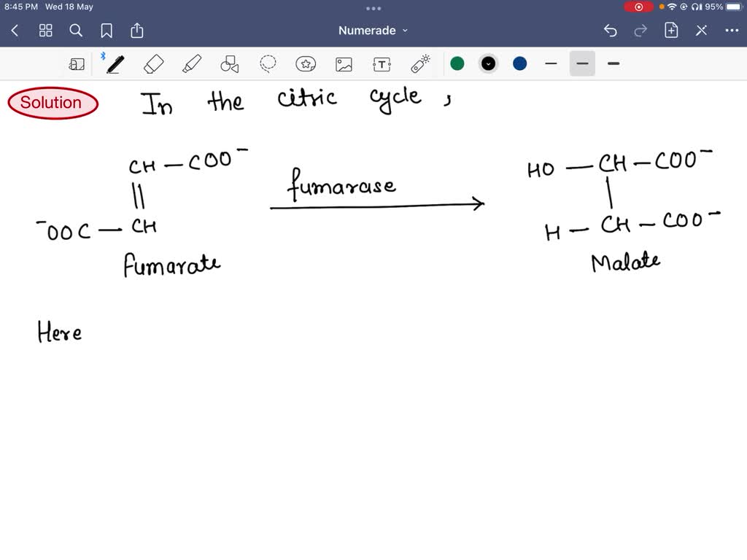Viewport: 747px width, 560px height.
Task: Activate the Laser pointer tool
Action: pyautogui.click(x=420, y=64)
